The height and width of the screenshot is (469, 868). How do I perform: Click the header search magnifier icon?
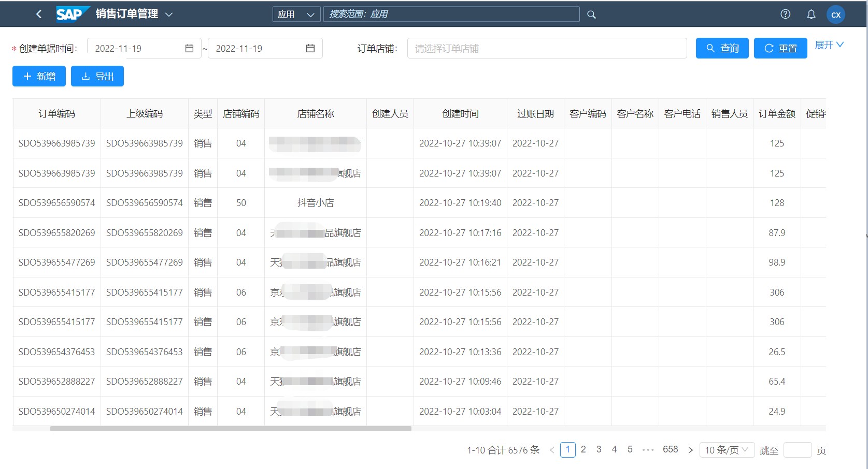591,14
